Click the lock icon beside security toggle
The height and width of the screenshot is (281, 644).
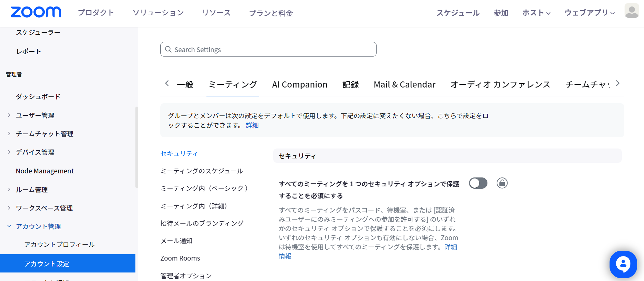pyautogui.click(x=502, y=183)
